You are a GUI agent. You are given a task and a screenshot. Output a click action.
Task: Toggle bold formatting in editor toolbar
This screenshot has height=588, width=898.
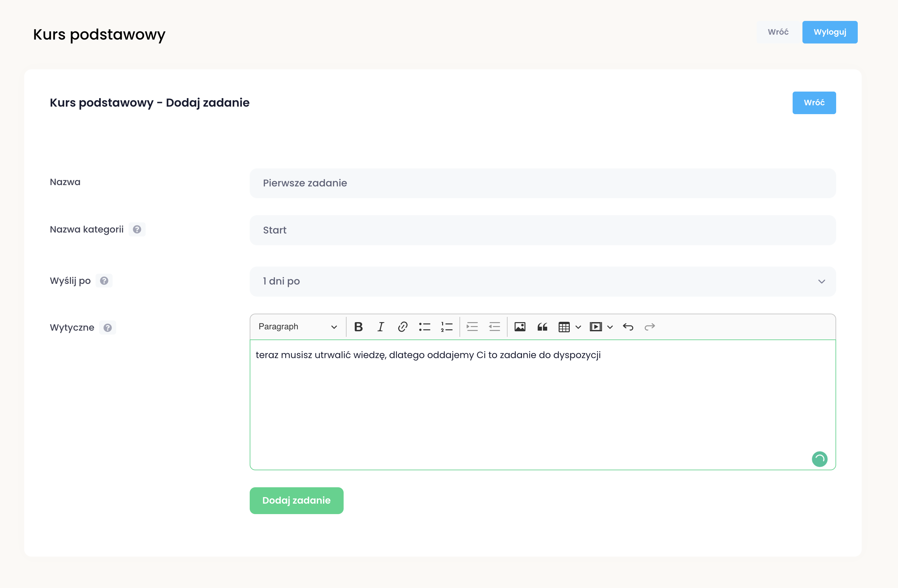[358, 327]
